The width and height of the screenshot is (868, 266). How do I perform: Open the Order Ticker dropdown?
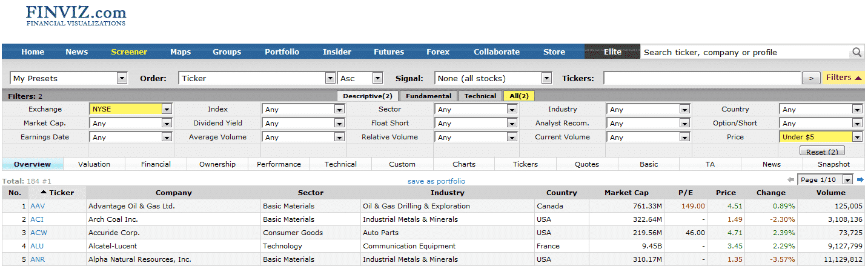257,78
